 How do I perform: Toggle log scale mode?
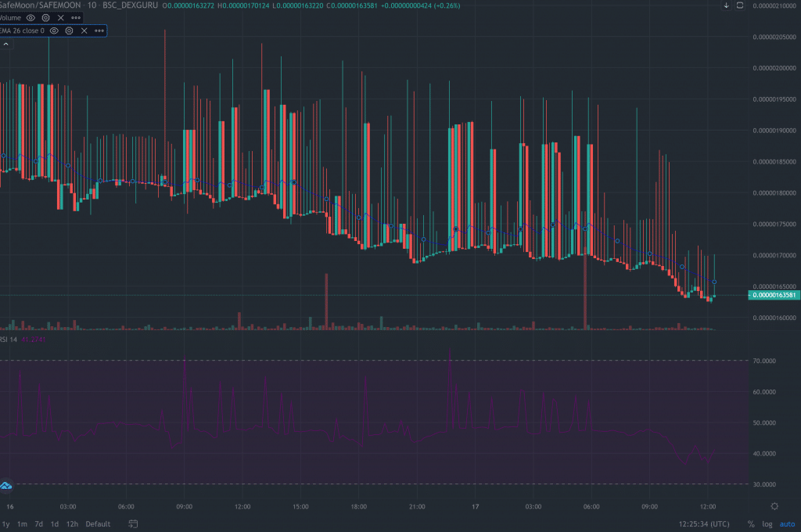point(767,524)
